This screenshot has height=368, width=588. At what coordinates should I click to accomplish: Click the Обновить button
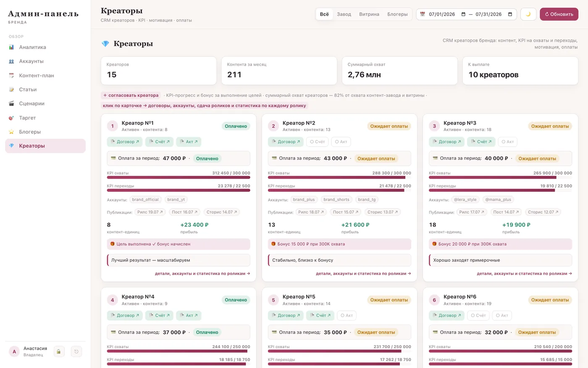pyautogui.click(x=559, y=14)
